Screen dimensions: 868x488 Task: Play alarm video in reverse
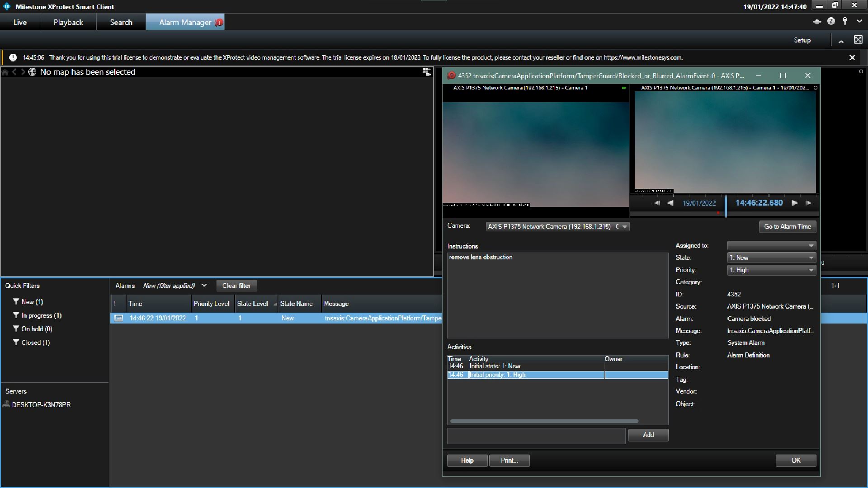pos(670,203)
